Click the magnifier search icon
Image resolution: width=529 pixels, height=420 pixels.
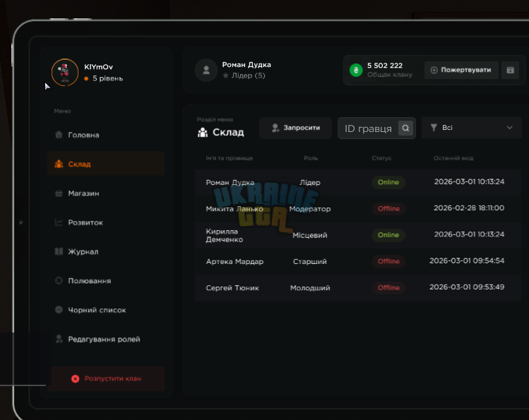pos(405,128)
